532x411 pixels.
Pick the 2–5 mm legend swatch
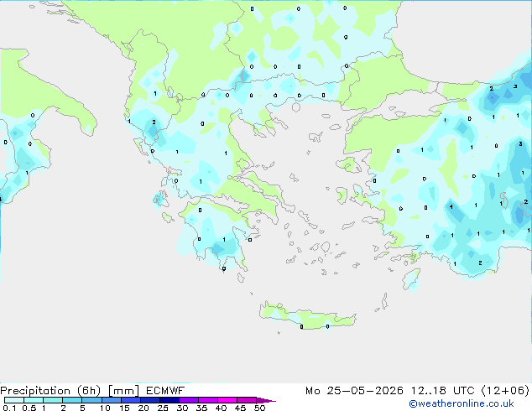pyautogui.click(x=72, y=400)
